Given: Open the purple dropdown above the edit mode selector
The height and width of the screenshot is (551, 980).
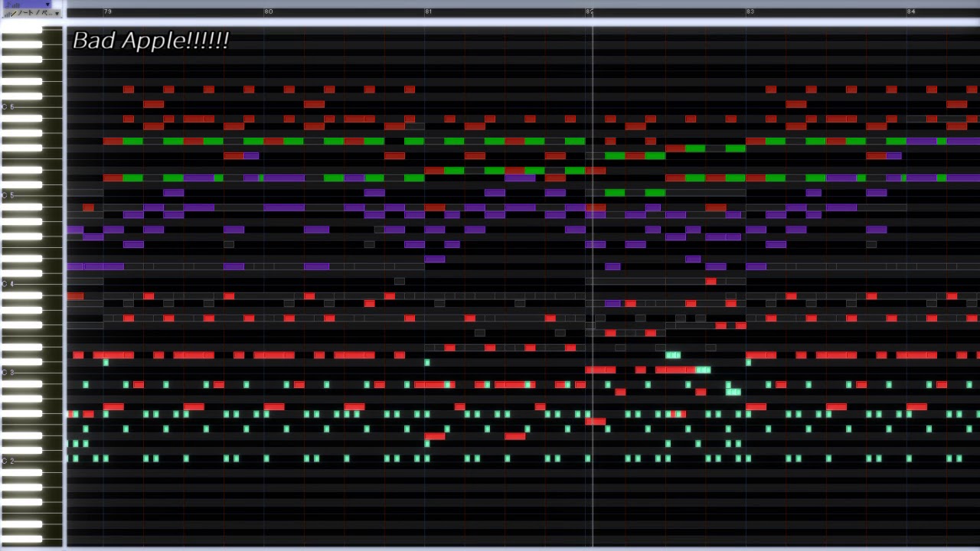Looking at the screenshot, I should (27, 5).
